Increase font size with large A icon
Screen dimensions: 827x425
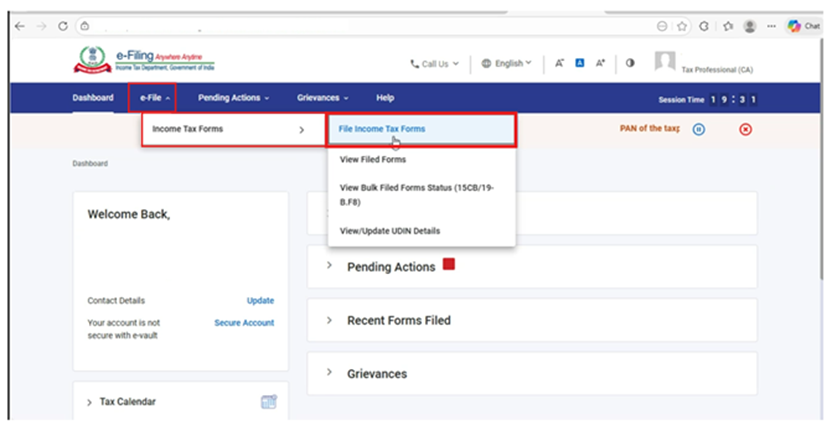[600, 63]
